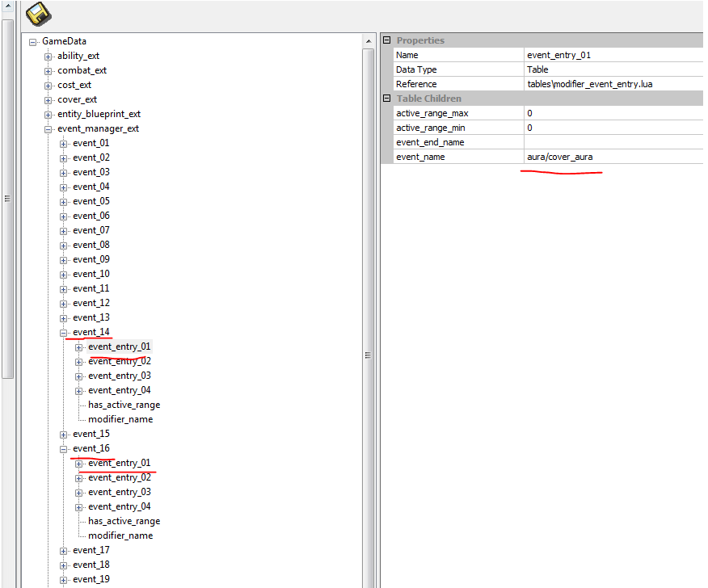Select the event_11 tree item
Viewport: 708px width, 588px height.
tap(91, 288)
